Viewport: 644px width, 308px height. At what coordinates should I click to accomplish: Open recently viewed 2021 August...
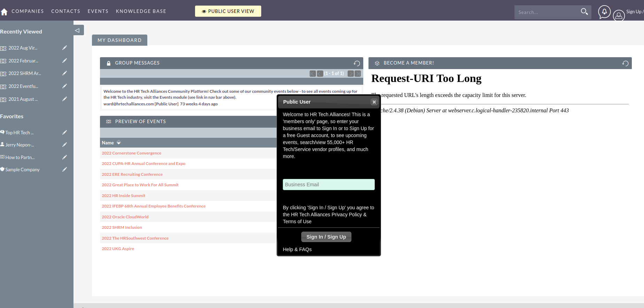23,99
